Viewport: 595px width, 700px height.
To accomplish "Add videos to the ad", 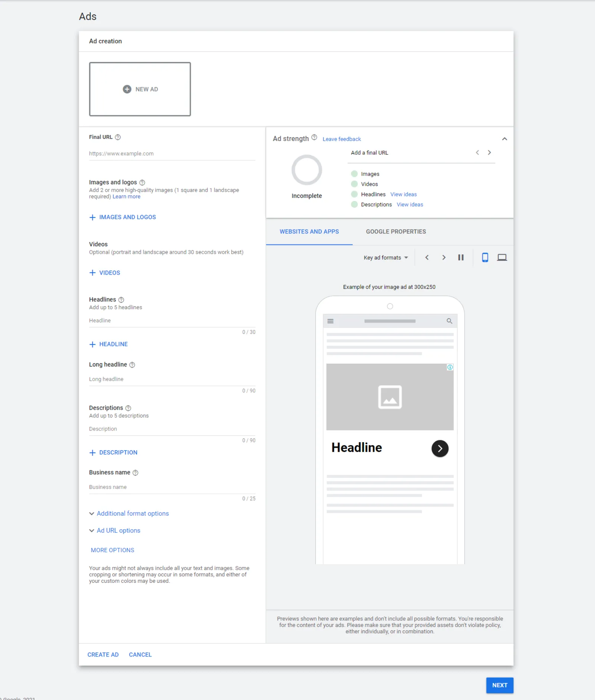I will [x=105, y=273].
